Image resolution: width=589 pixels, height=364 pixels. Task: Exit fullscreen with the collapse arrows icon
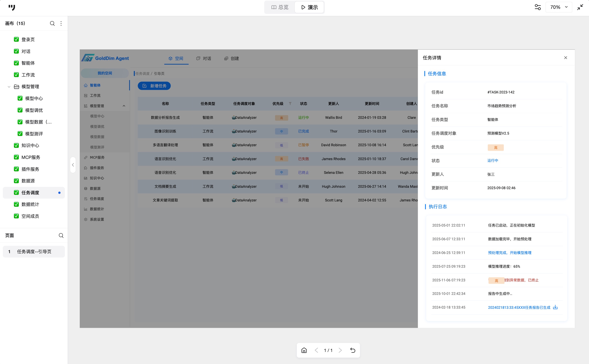click(x=580, y=7)
